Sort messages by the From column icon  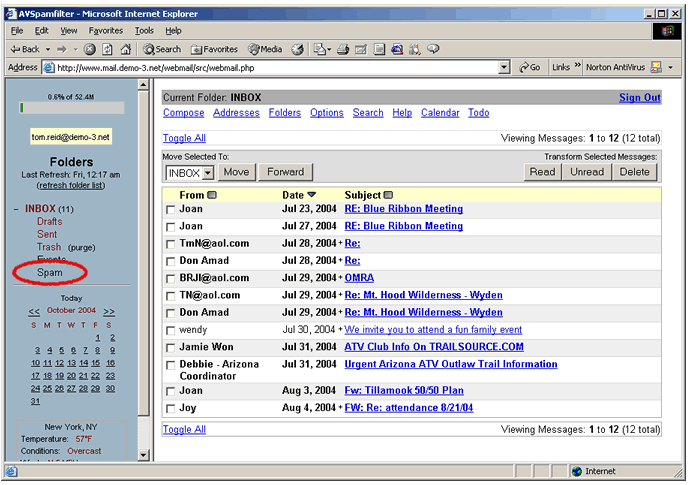pyautogui.click(x=213, y=195)
